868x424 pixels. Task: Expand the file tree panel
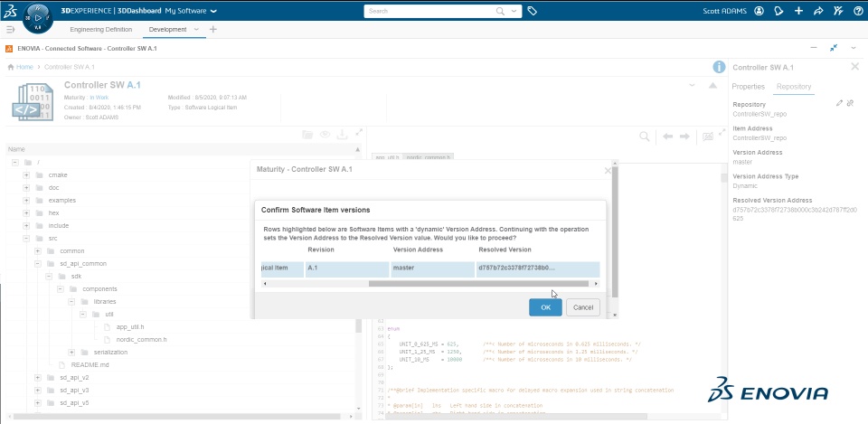click(359, 132)
